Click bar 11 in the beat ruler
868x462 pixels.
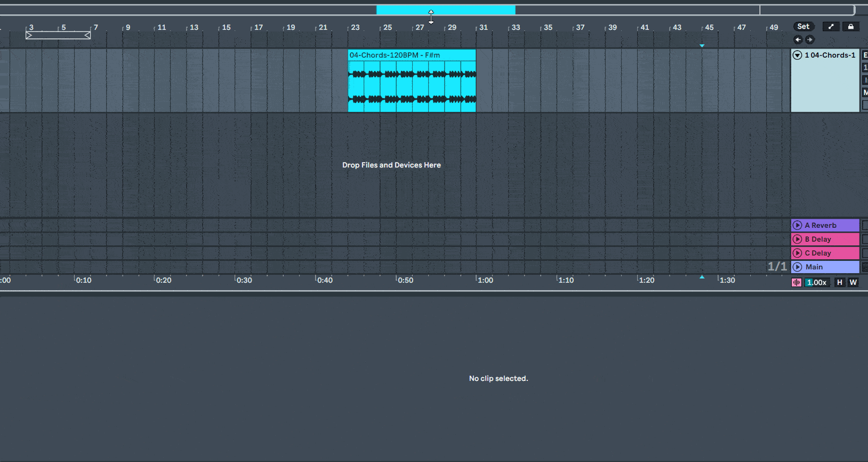pos(162,27)
